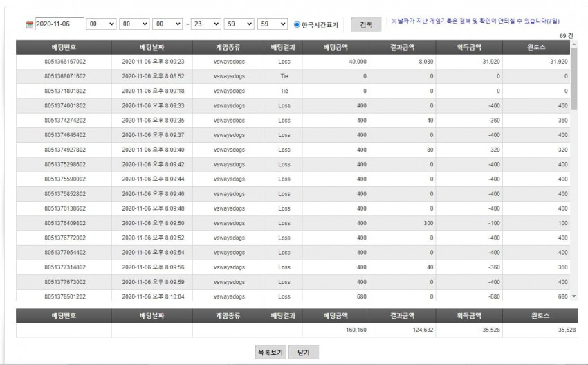588x365 pixels.
Task: Open the end minute dropdown showing 59
Action: 239,24
